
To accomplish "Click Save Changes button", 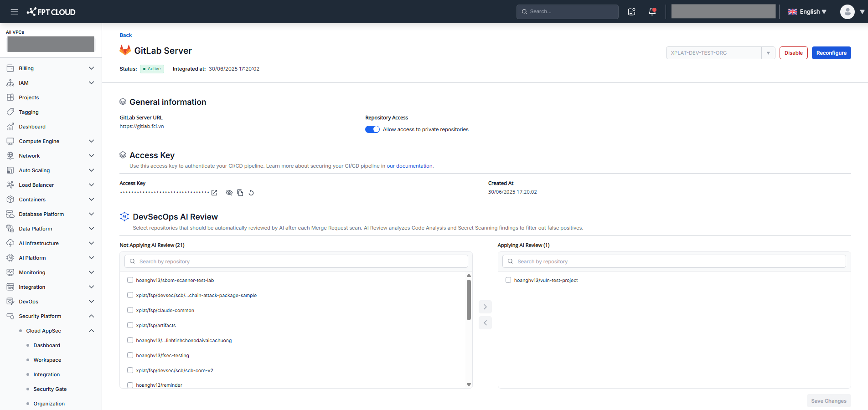I will 828,401.
